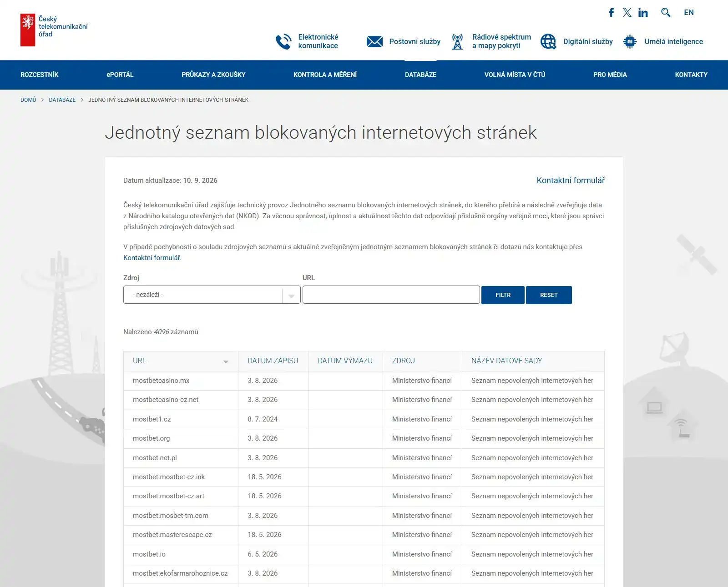Open Poštovní služby section
728x587 pixels.
pyautogui.click(x=415, y=41)
